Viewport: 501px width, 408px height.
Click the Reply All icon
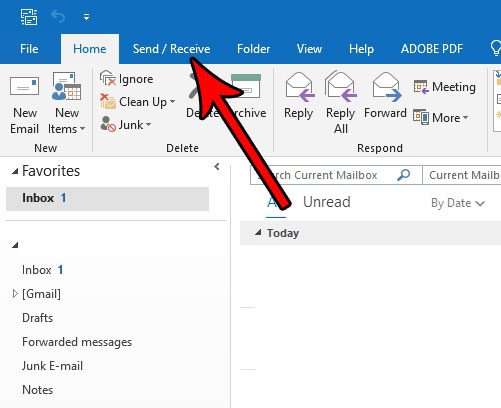tap(341, 86)
